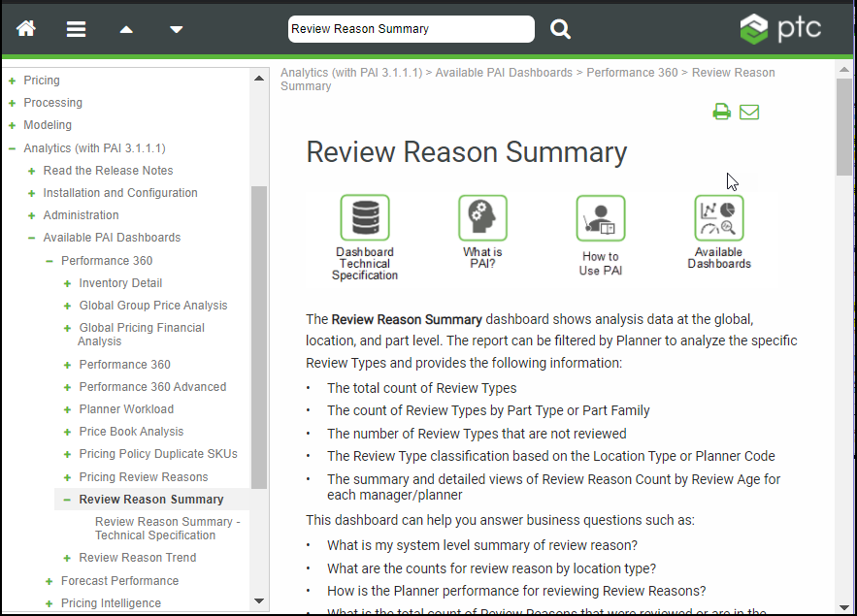Expand Global Pricing Financial Analysis node
Viewport: 857px width, 616px height.
click(x=67, y=328)
